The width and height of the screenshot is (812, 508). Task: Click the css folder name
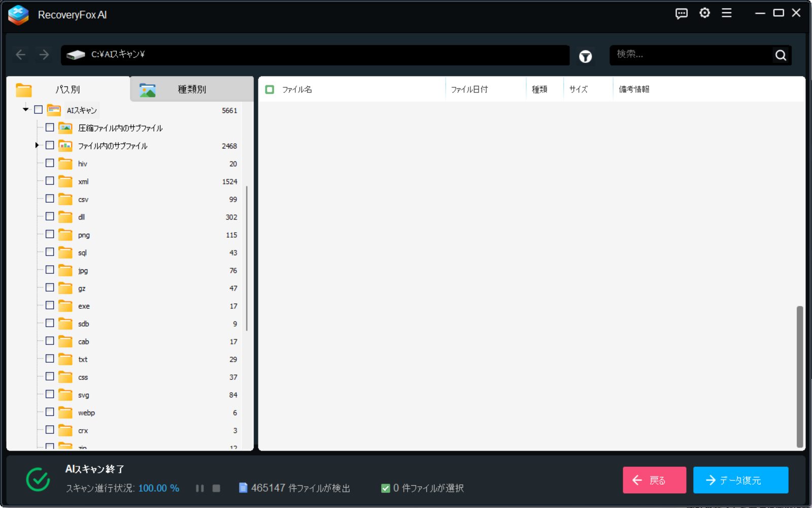pos(83,377)
